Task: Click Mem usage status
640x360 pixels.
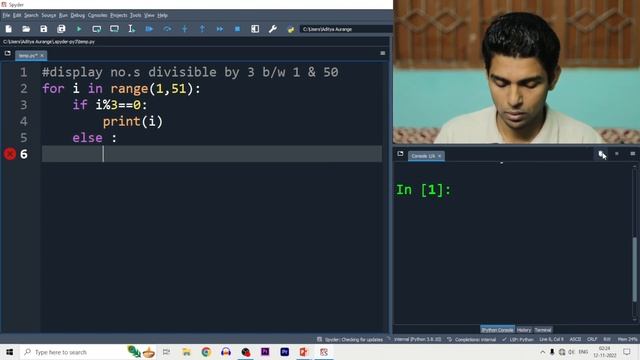Action: 627,340
